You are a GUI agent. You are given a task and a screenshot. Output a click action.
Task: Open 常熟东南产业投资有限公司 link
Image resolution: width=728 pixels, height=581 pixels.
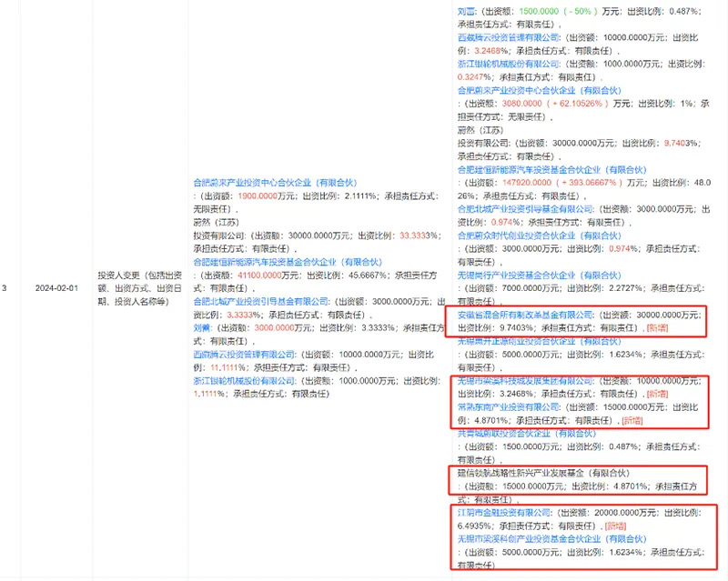point(509,407)
